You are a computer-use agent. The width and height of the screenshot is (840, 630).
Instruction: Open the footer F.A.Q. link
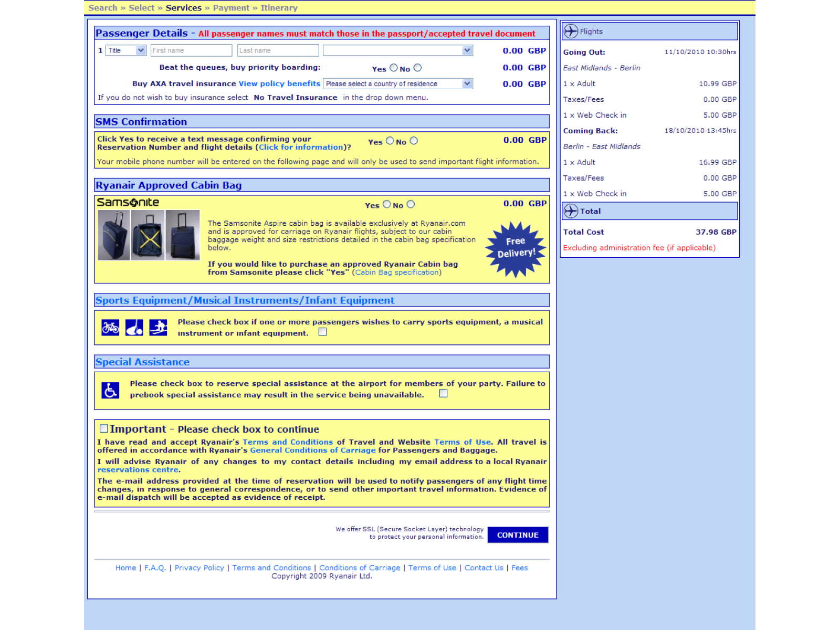click(155, 568)
